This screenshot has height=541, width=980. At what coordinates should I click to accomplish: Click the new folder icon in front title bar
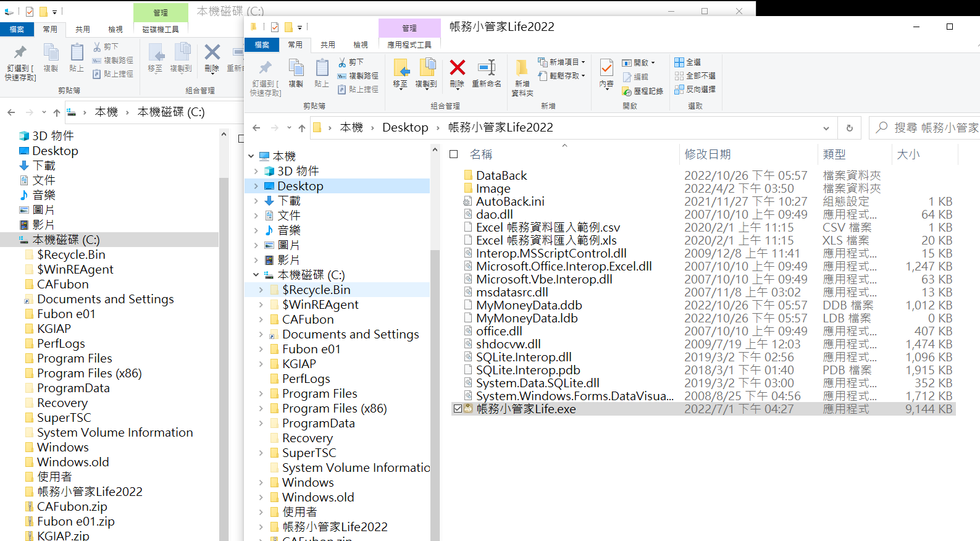click(x=288, y=27)
